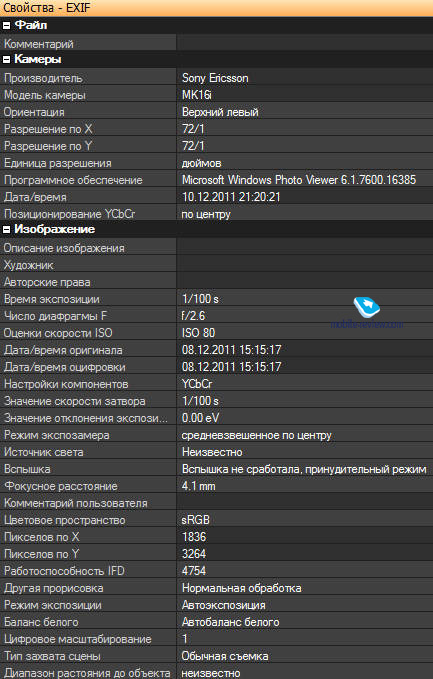Image resolution: width=433 pixels, height=679 pixels.
Task: Select the Цветовое пространство sRGB value
Action: (195, 520)
